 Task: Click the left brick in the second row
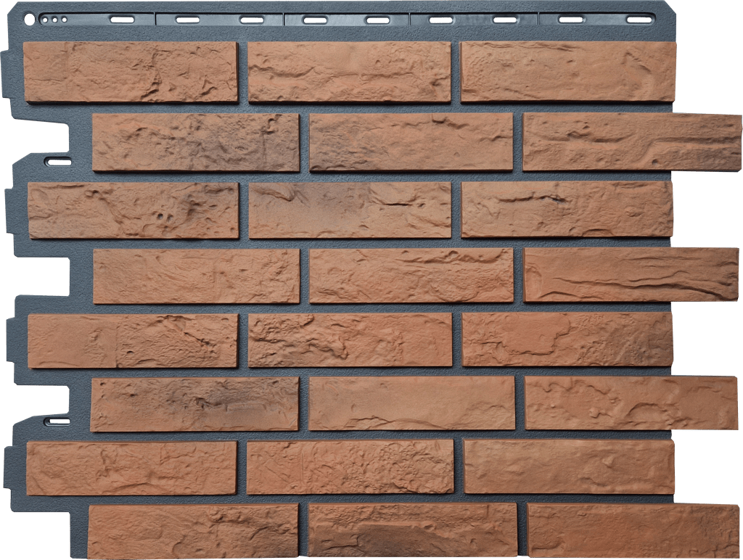[196, 142]
